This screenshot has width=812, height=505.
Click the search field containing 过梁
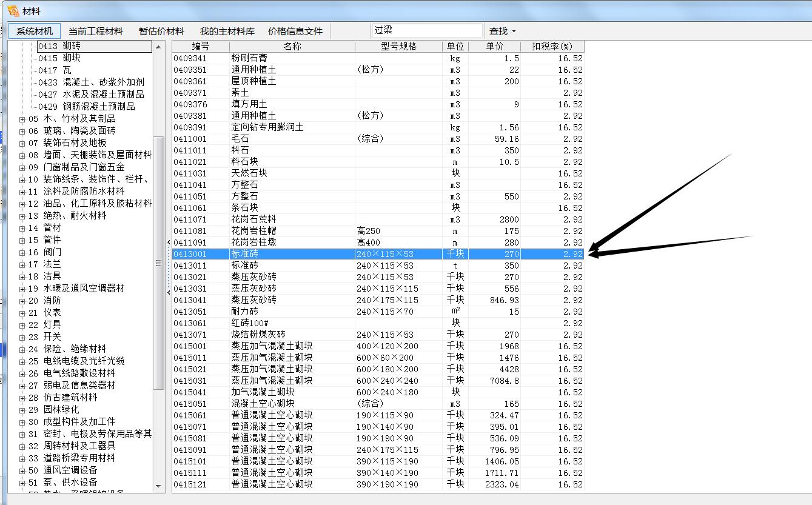tap(426, 30)
